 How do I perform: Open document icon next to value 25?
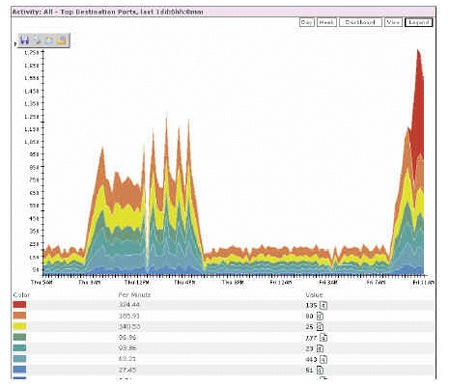(x=320, y=327)
